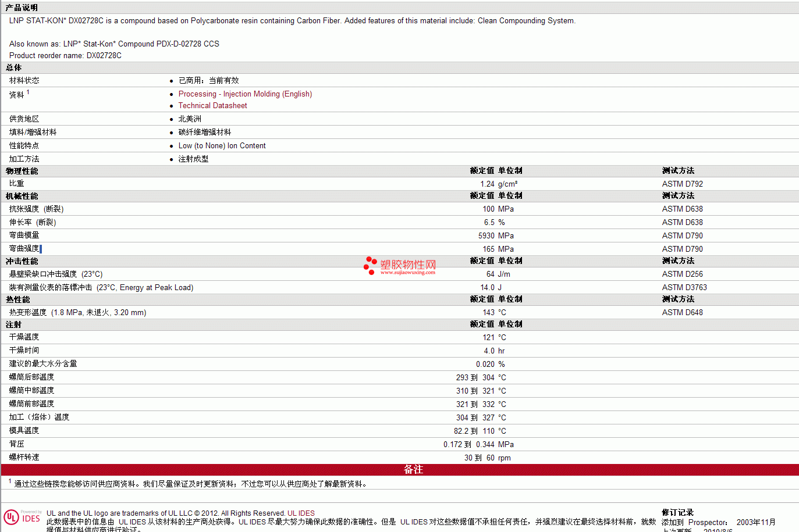This screenshot has width=799, height=532.
Task: Click the 弯曲强度 property label
Action: (24, 249)
